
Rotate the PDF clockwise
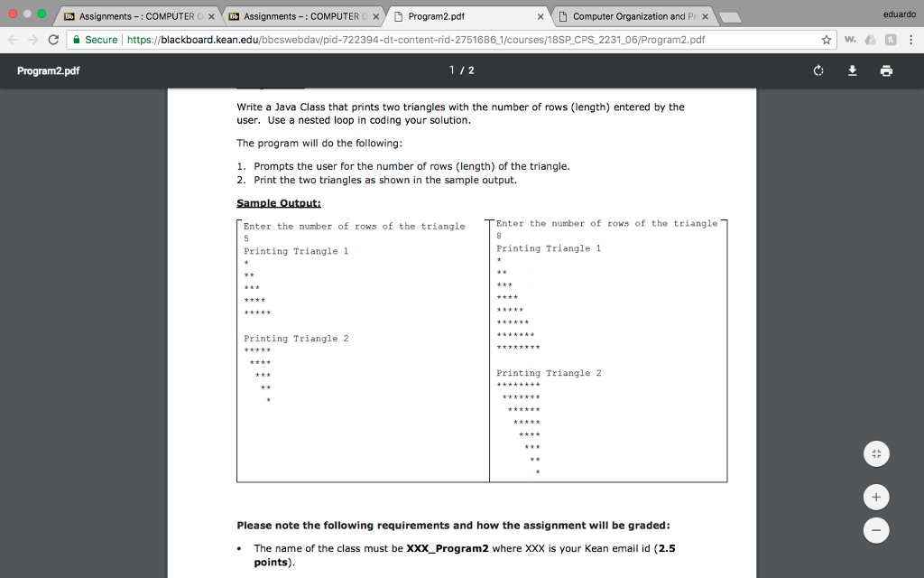(x=818, y=70)
